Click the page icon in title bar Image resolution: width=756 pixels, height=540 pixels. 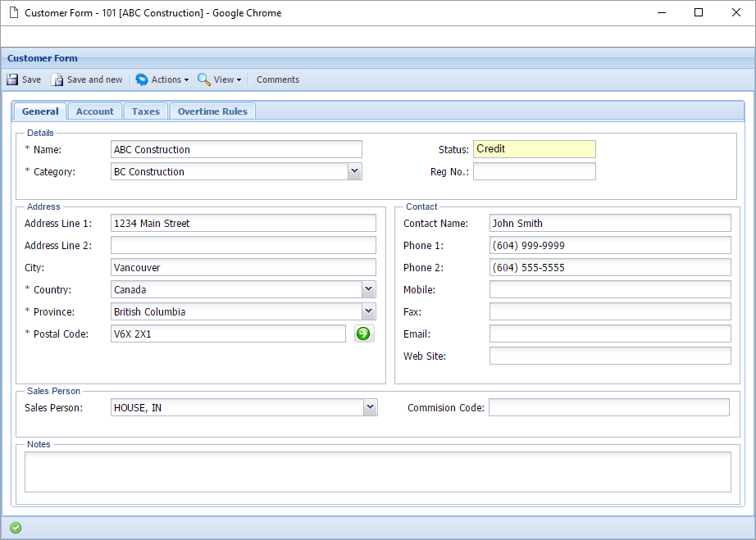click(x=13, y=13)
